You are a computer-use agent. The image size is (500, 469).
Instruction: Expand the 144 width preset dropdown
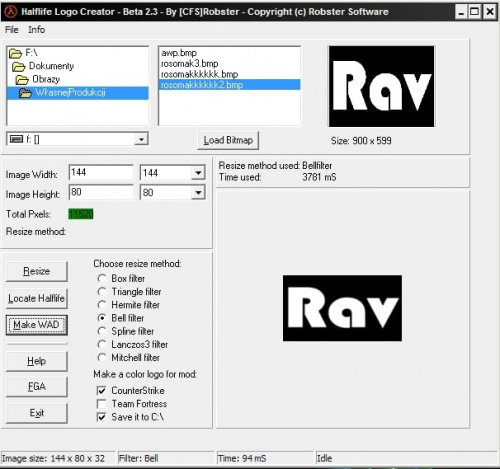[198, 173]
